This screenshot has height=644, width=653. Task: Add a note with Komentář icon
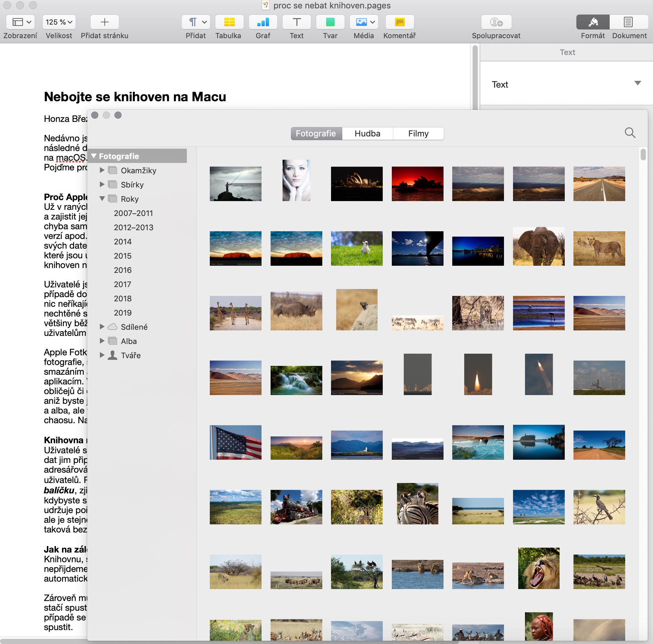click(x=399, y=22)
